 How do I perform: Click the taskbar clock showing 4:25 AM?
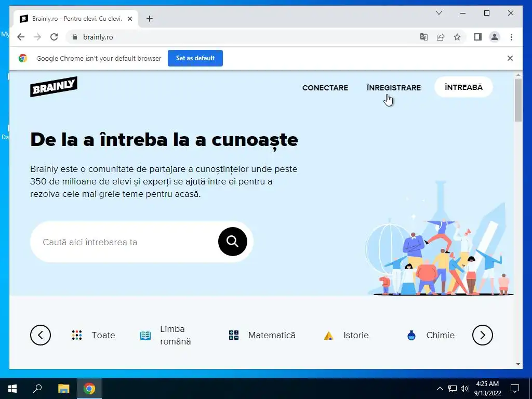click(487, 389)
